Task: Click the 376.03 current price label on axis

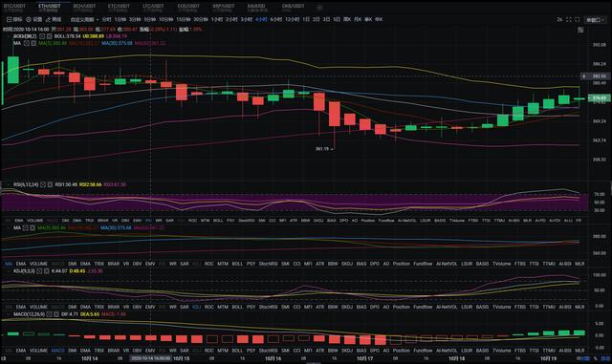Action: pos(600,97)
